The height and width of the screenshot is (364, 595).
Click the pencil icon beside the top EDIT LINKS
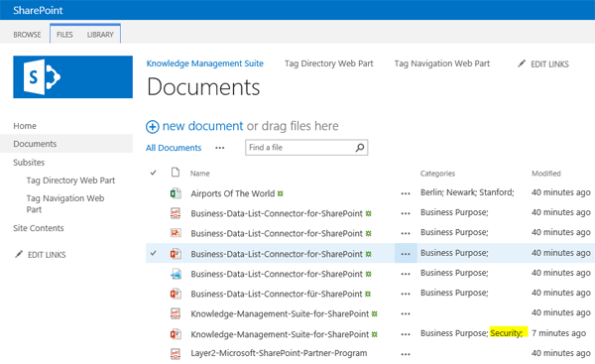(x=522, y=63)
